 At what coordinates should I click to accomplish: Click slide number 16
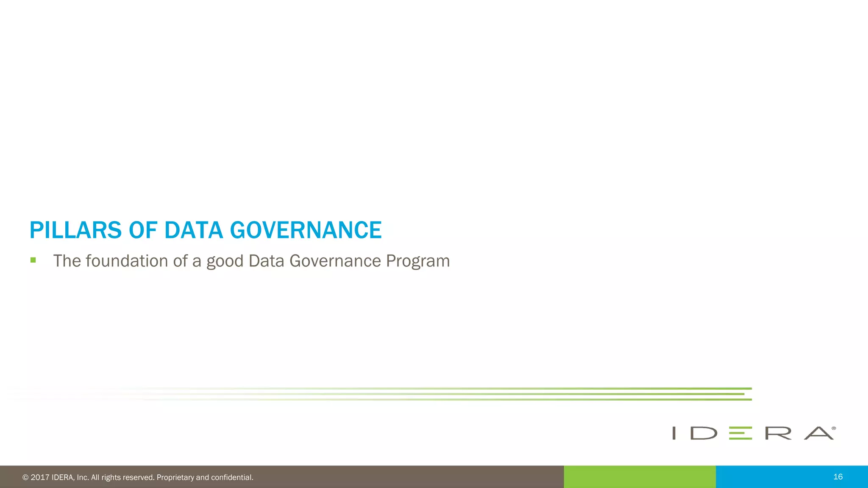[x=838, y=477]
